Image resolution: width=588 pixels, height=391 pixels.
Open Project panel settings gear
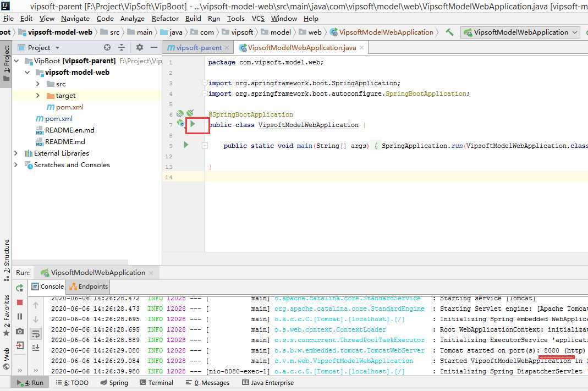[140, 47]
